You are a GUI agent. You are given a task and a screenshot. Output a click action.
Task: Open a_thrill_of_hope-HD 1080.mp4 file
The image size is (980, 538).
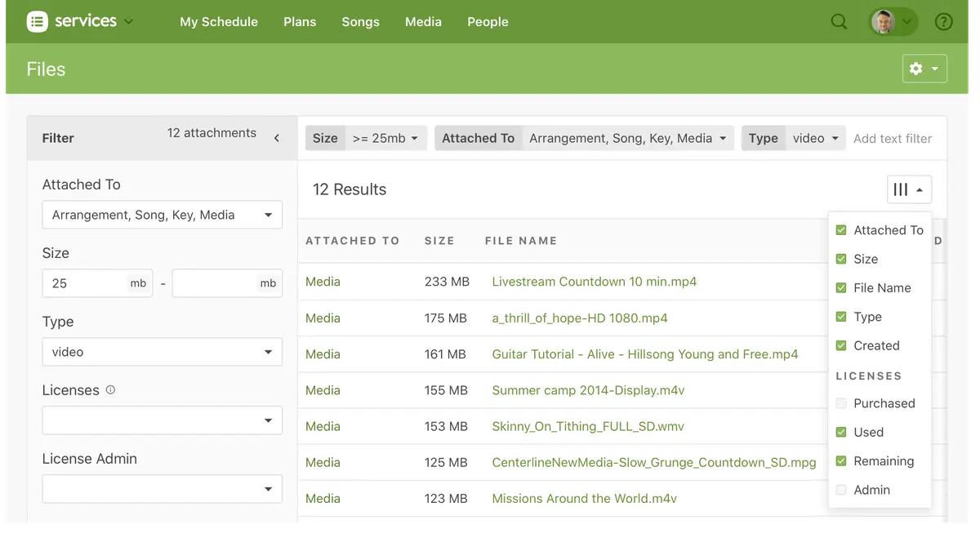(580, 318)
